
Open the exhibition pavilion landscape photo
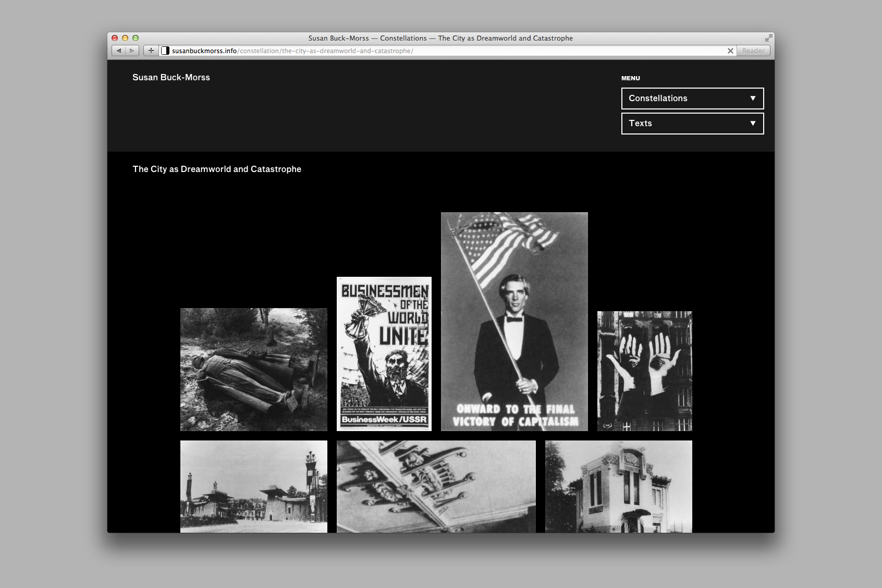pyautogui.click(x=254, y=486)
